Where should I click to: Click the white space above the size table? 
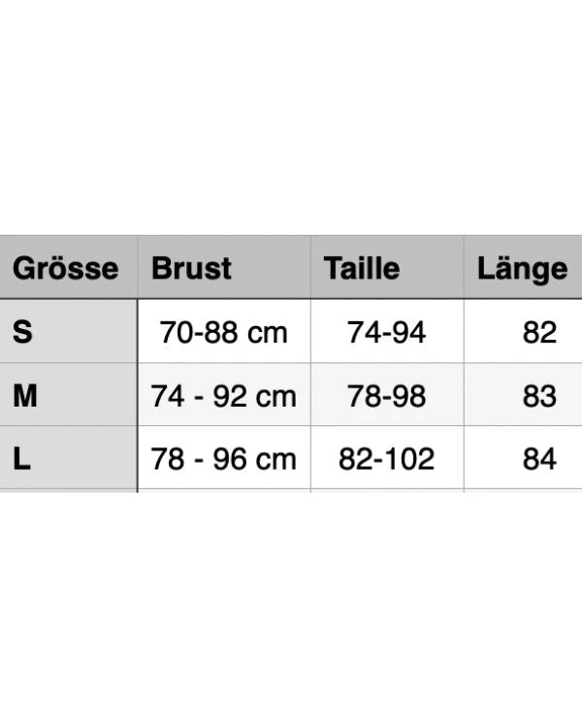point(291,116)
